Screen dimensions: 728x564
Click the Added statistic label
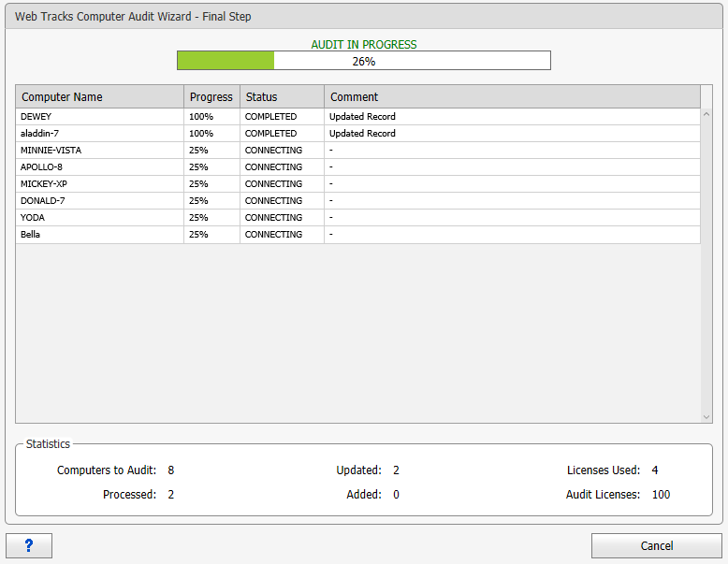364,495
